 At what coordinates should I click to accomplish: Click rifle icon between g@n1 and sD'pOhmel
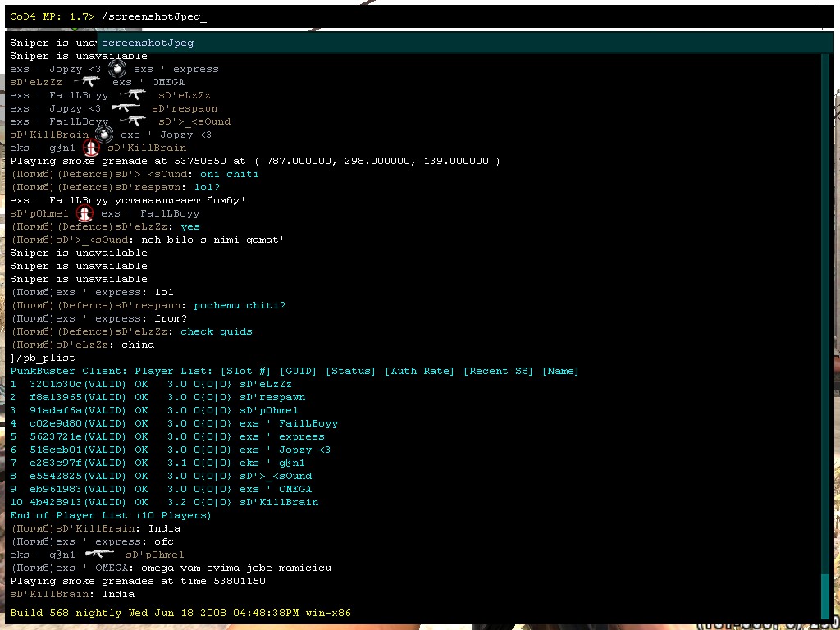[100, 555]
